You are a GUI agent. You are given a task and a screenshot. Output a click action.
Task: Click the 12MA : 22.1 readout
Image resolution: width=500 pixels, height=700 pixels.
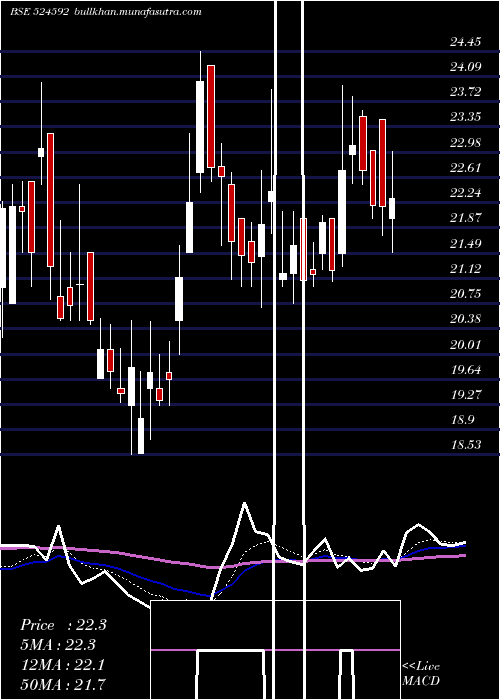63,665
